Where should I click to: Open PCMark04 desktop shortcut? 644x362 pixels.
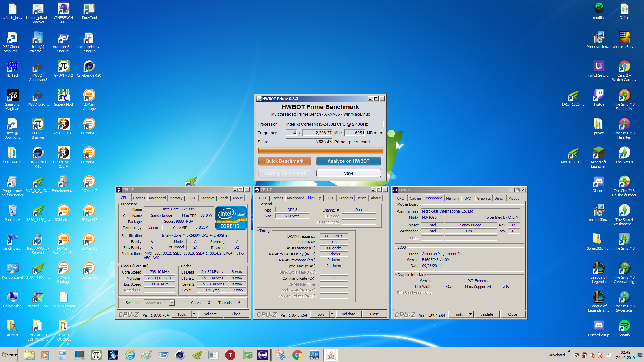pos(89,127)
